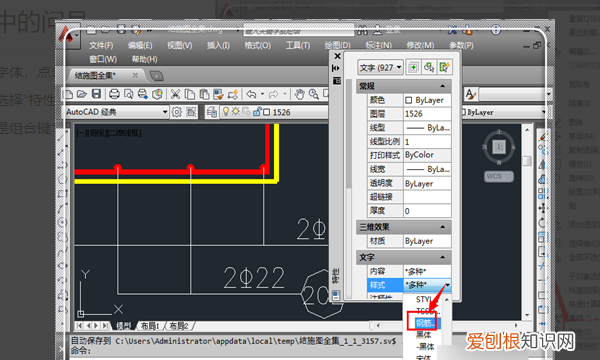This screenshot has height=360, width=600.
Task: Open the 文件(F) menu
Action: click(101, 46)
